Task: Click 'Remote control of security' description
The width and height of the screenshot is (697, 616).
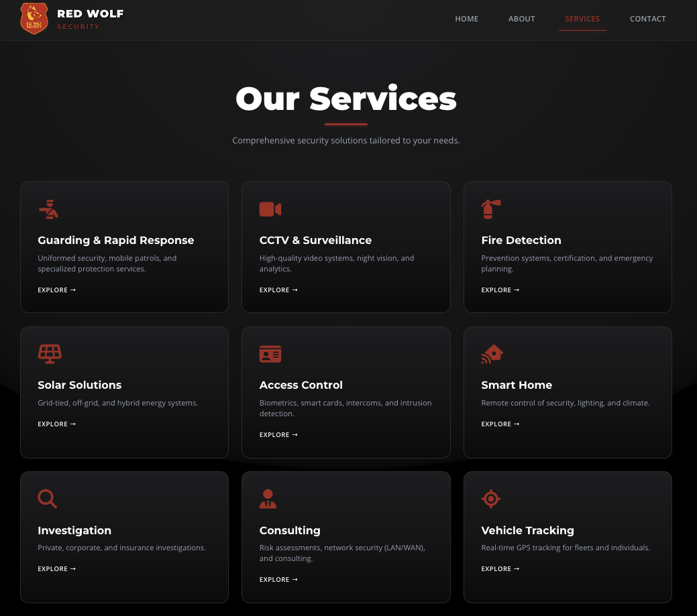Action: [x=566, y=403]
